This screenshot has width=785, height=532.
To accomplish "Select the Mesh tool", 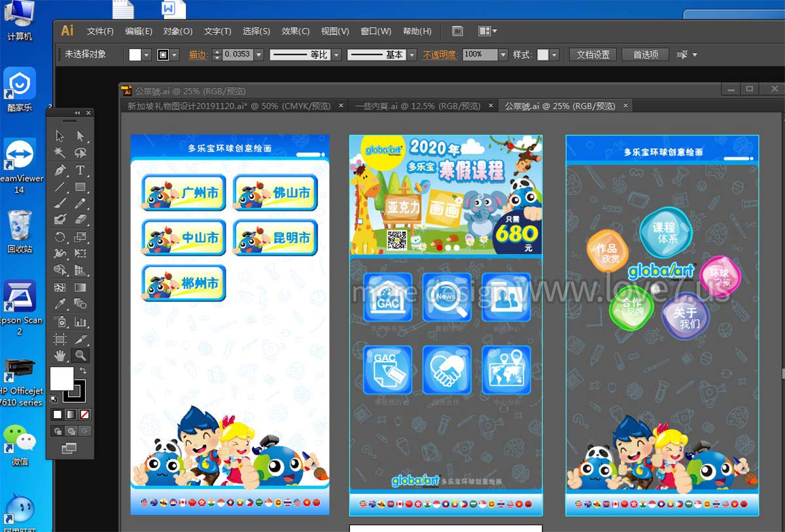I will tap(60, 287).
